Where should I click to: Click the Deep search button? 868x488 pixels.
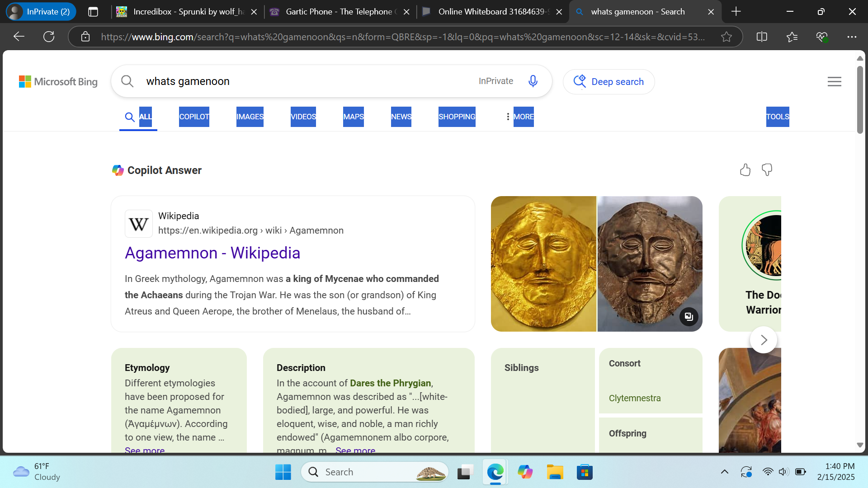pyautogui.click(x=609, y=82)
